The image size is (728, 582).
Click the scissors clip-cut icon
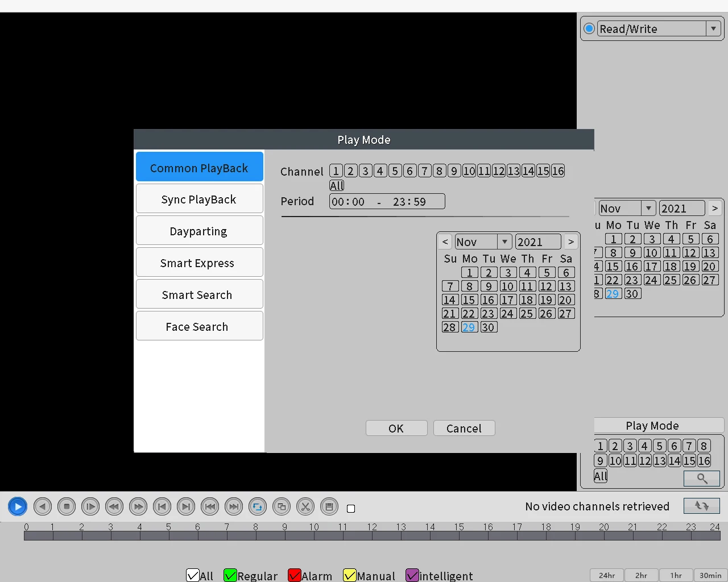coord(305,506)
